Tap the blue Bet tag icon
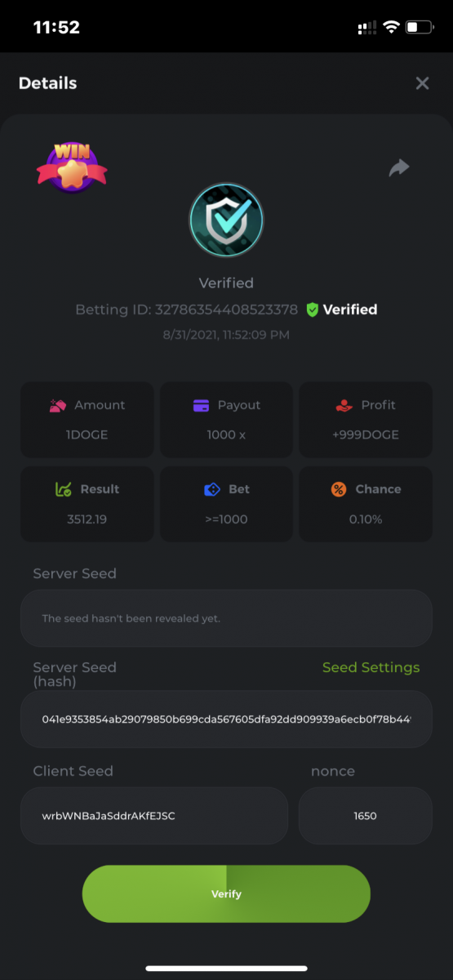 pyautogui.click(x=211, y=489)
